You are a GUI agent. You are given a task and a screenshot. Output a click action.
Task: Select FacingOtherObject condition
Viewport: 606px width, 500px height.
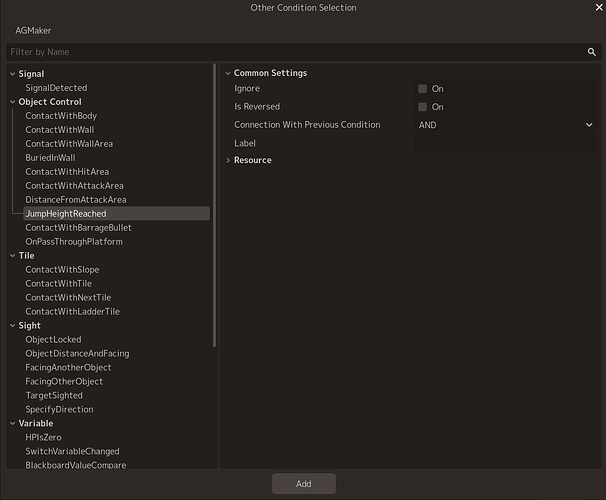pos(64,381)
